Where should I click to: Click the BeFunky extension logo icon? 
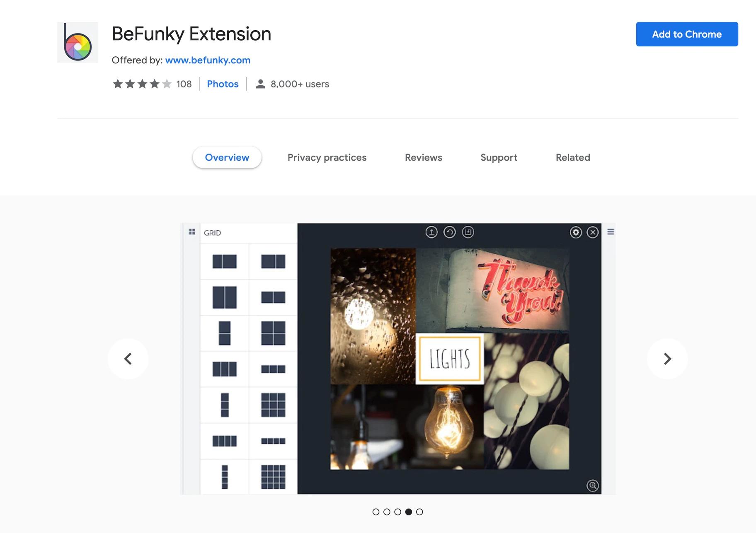(x=78, y=42)
